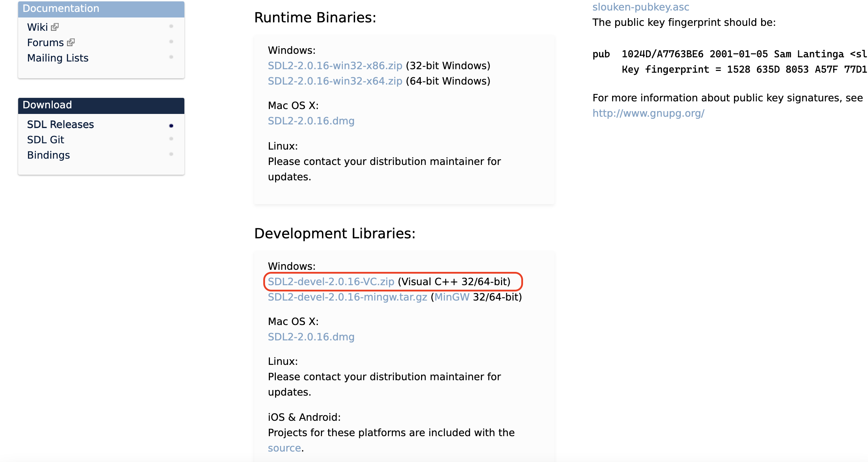868x462 pixels.
Task: Click the external-link icon beside Forums
Action: (71, 42)
